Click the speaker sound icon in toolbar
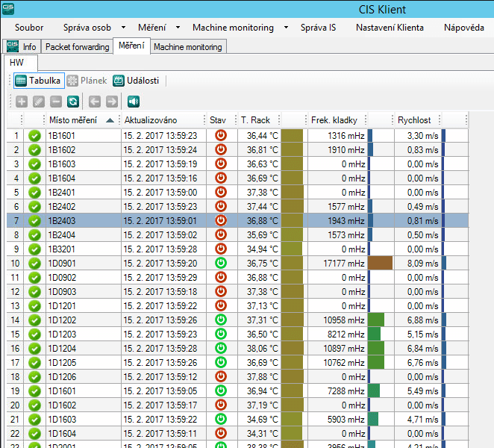 point(134,102)
